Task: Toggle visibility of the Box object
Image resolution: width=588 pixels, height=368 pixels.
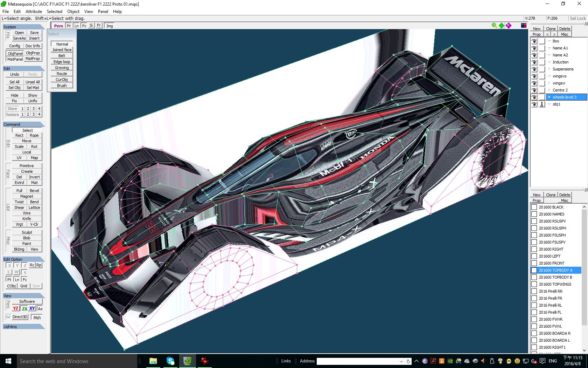Action: [x=534, y=41]
